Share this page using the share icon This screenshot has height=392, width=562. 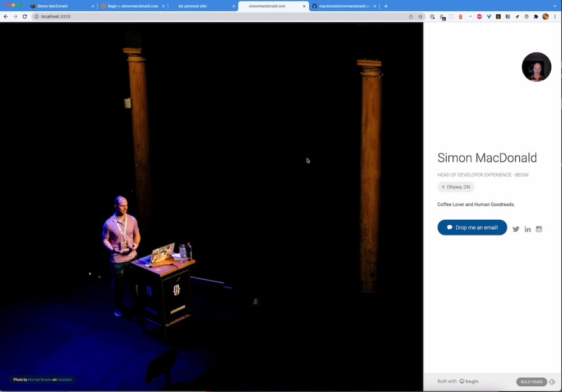pyautogui.click(x=411, y=17)
